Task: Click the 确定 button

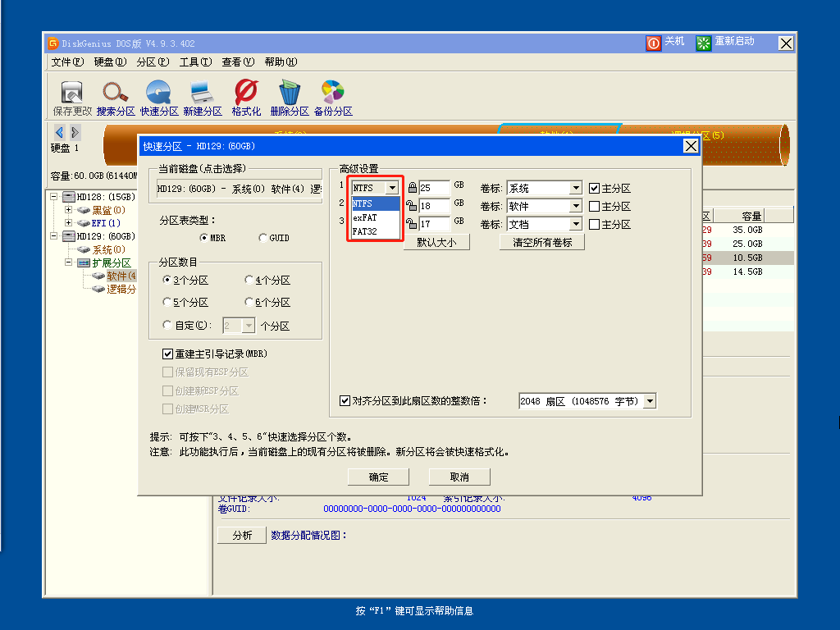Action: pos(378,477)
